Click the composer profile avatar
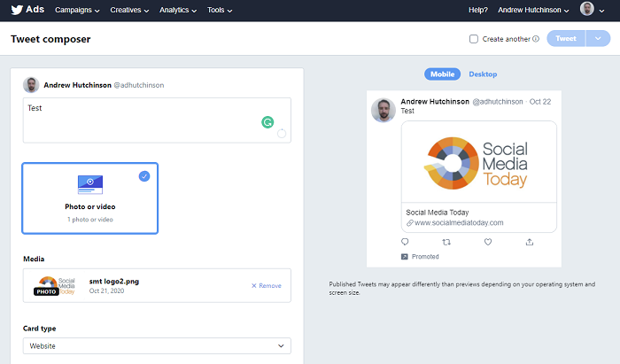 (31, 85)
